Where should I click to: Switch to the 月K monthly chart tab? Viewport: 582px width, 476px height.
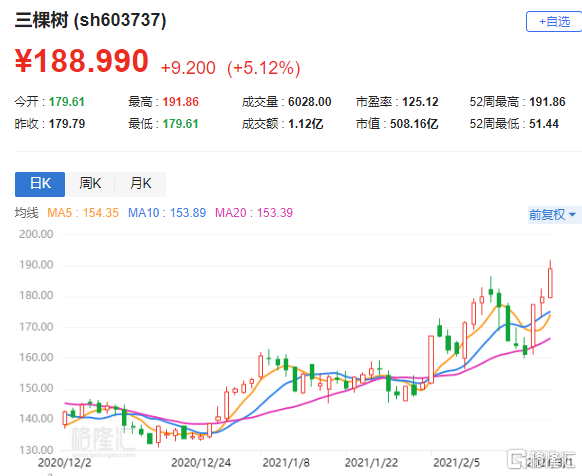click(141, 184)
